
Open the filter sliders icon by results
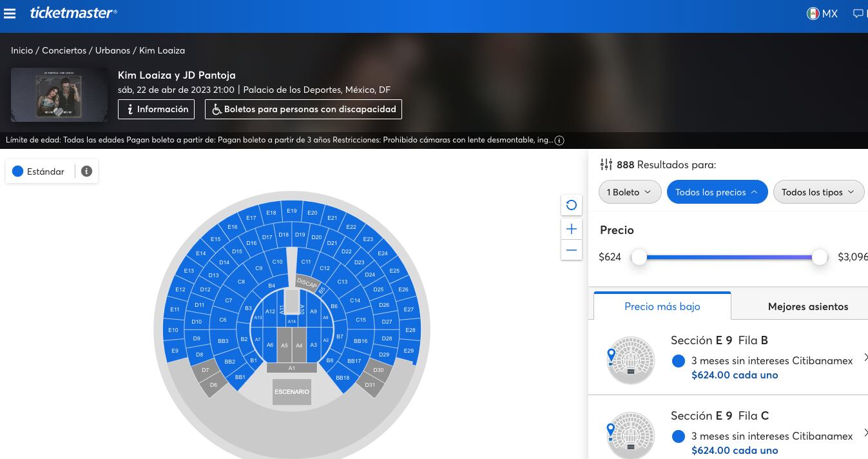[606, 165]
